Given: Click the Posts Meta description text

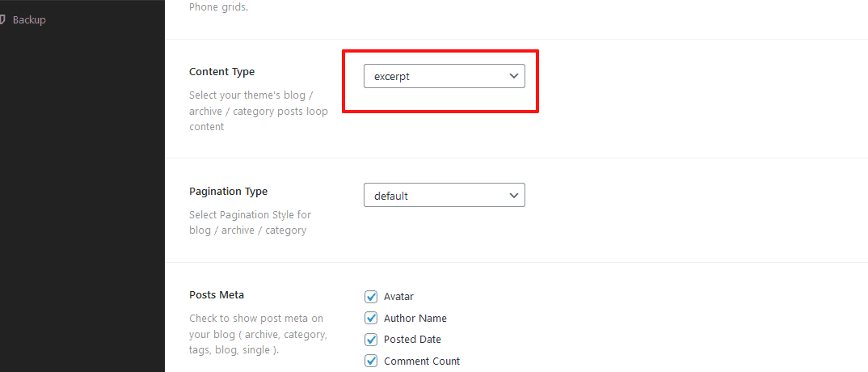Looking at the screenshot, I should 257,334.
